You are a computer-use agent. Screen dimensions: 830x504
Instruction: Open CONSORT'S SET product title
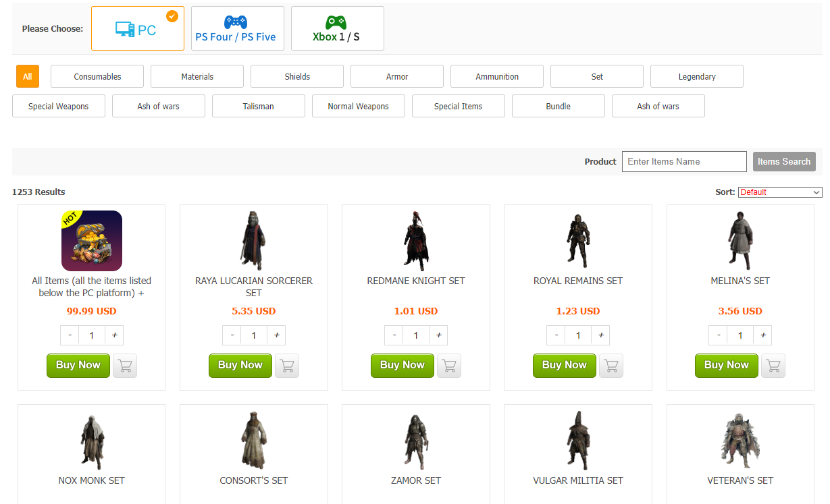[x=254, y=480]
